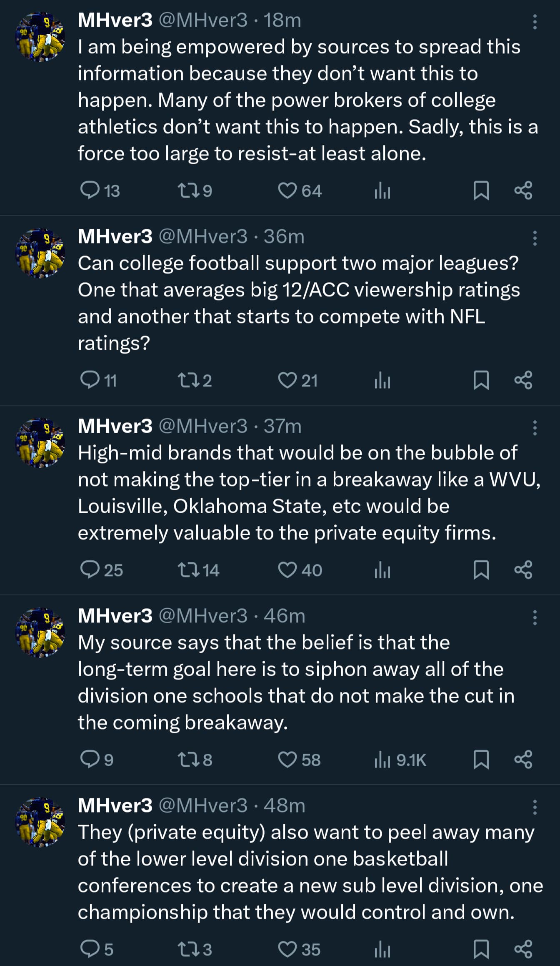This screenshot has height=966, width=560.
Task: Open the MHver3 avatar on the 36m tweet
Action: pos(40,253)
